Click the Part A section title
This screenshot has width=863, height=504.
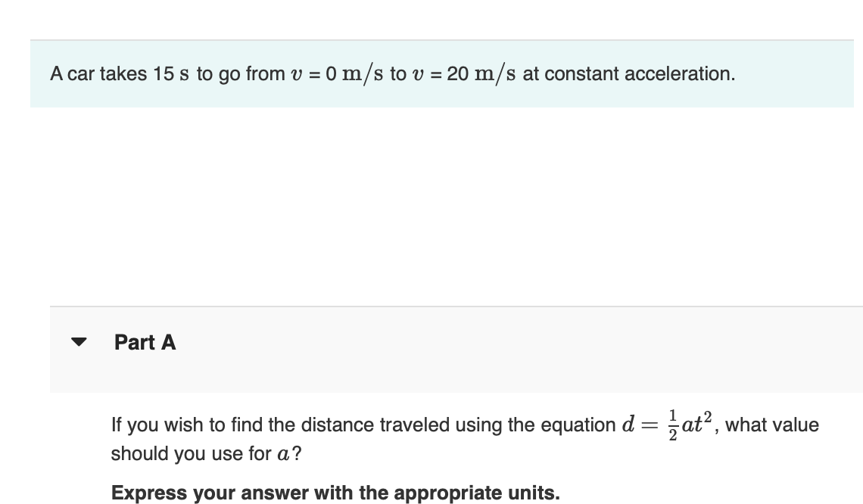click(144, 342)
